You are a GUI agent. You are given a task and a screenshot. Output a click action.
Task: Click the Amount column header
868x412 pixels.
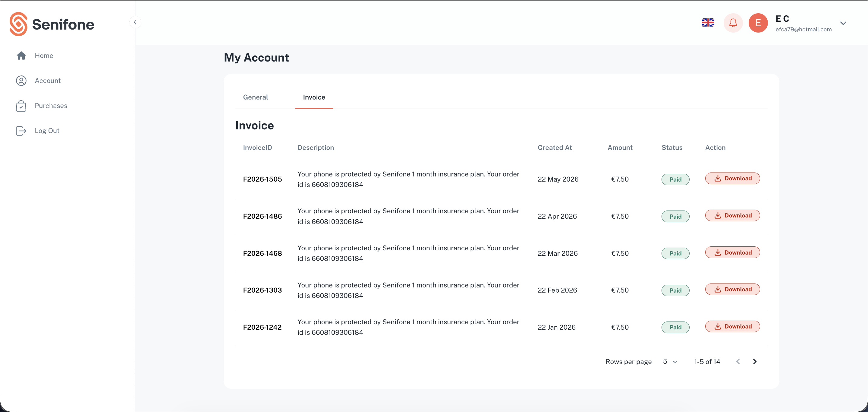pos(620,147)
